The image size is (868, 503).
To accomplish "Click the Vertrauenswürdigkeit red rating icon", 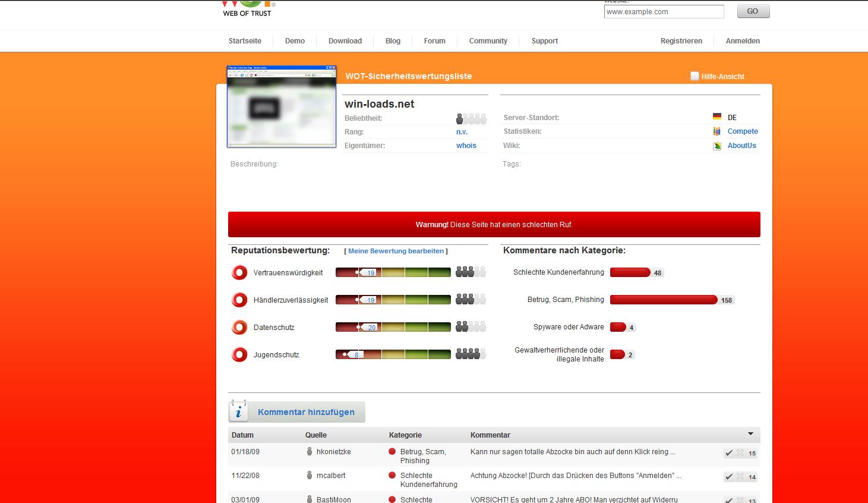I will click(x=239, y=273).
